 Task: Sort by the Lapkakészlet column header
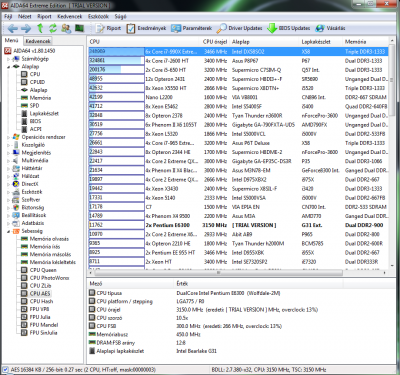coord(321,42)
